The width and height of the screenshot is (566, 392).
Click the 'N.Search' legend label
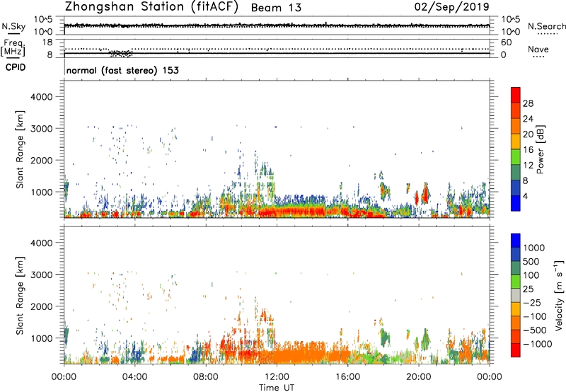pos(546,26)
